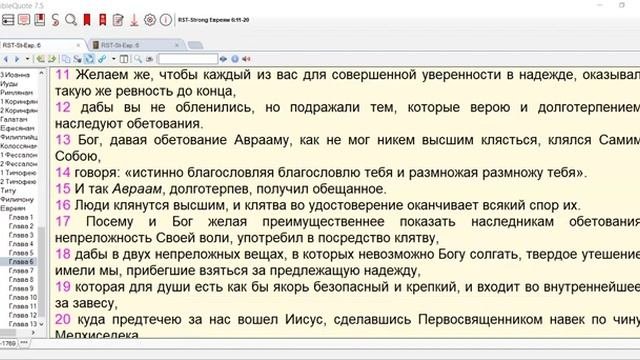Go to previous chapter green arrow

[40, 59]
